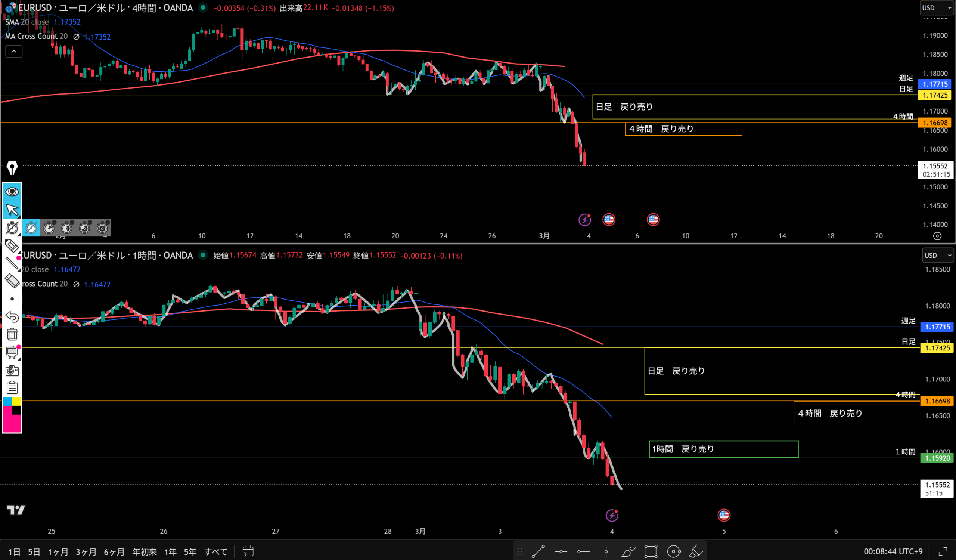956x560 pixels.
Task: Open the USD currency dropdown on bottom chart
Action: (937, 255)
